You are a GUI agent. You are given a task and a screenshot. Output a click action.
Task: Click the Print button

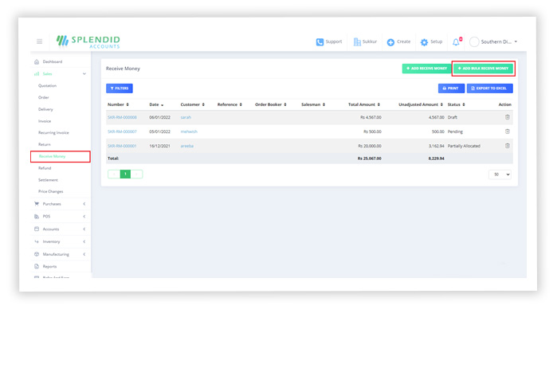coord(451,88)
